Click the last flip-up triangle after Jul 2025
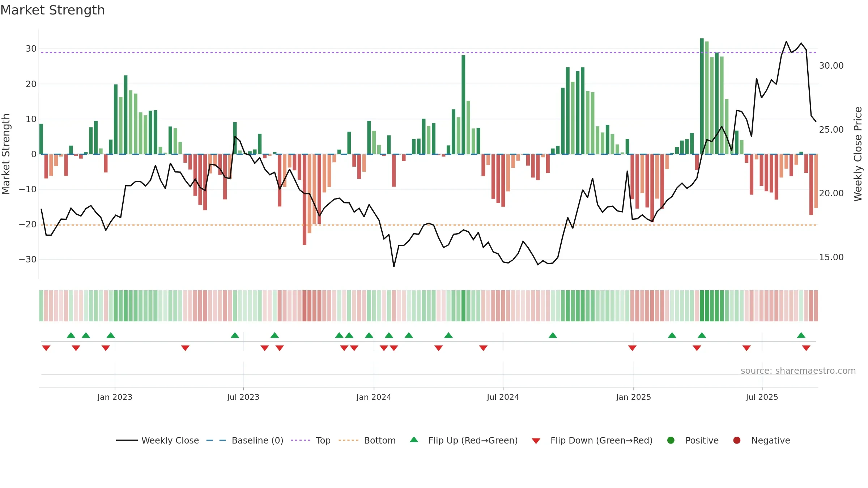The image size is (868, 488). [x=801, y=335]
